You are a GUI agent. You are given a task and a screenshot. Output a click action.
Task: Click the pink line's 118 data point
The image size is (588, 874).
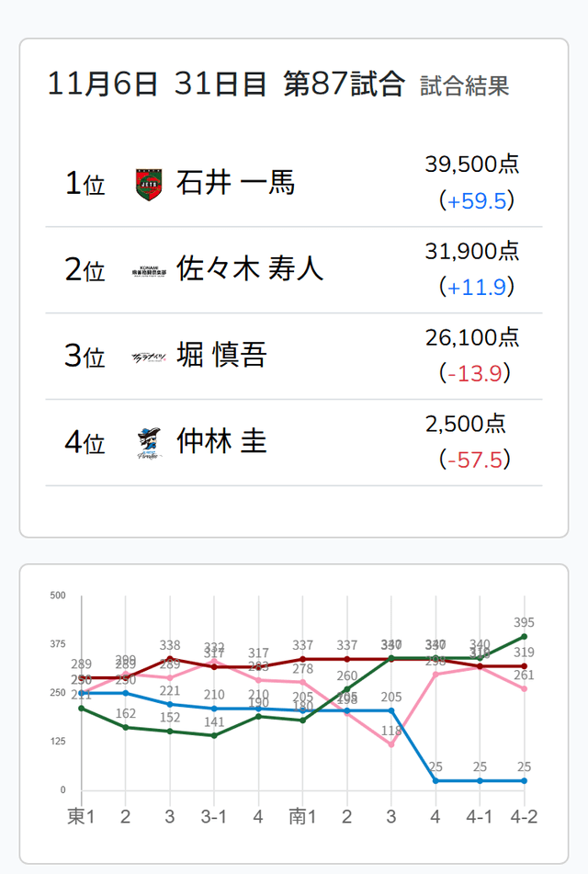click(391, 743)
